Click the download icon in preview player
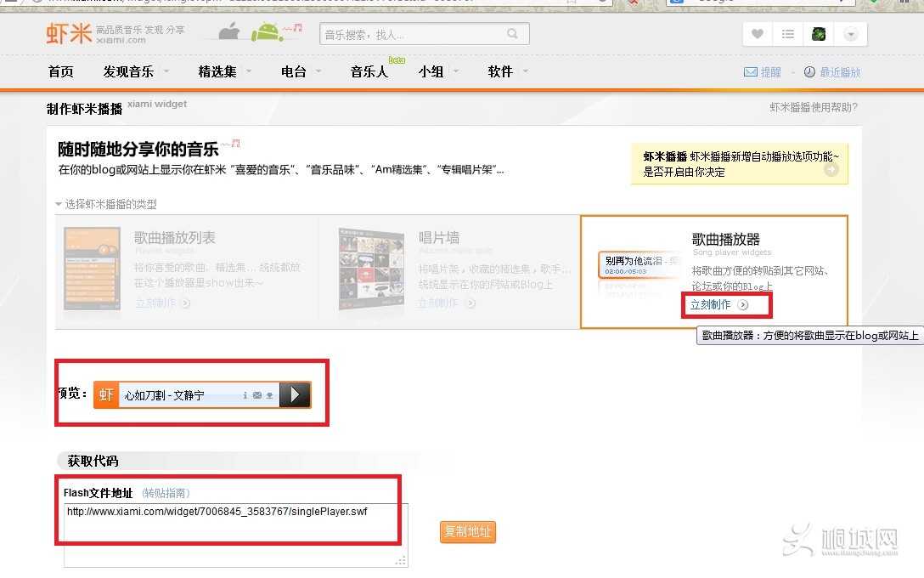Screen dimensions: 924x578 coord(269,395)
